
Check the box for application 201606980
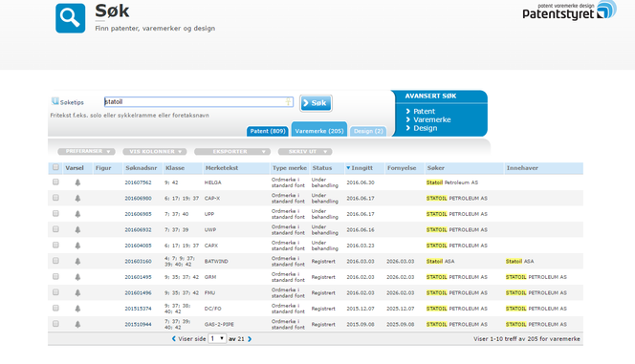55,198
